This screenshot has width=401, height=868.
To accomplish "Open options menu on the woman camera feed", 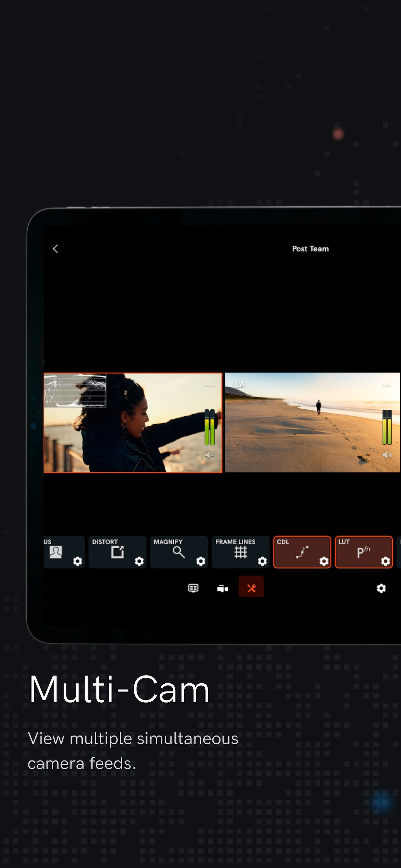I will pyautogui.click(x=210, y=385).
